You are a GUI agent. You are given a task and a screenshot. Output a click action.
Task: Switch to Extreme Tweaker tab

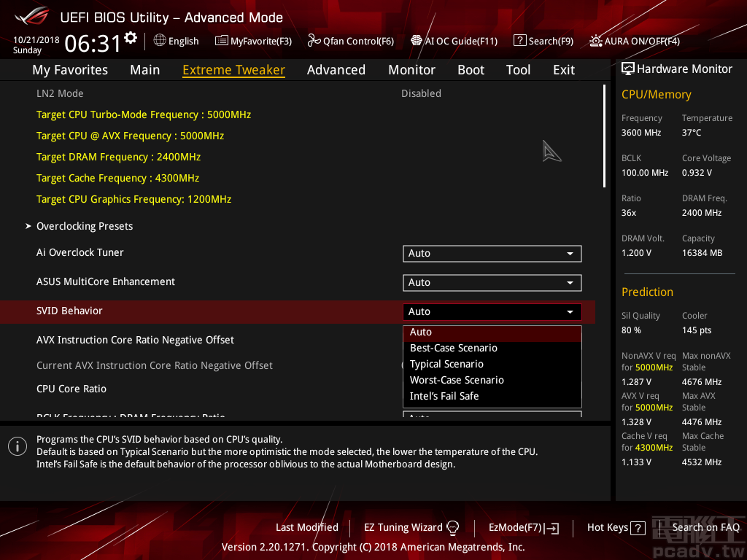tap(233, 70)
